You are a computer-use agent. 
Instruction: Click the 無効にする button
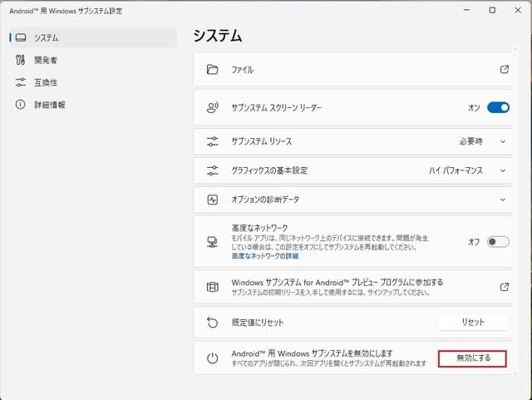[473, 358]
